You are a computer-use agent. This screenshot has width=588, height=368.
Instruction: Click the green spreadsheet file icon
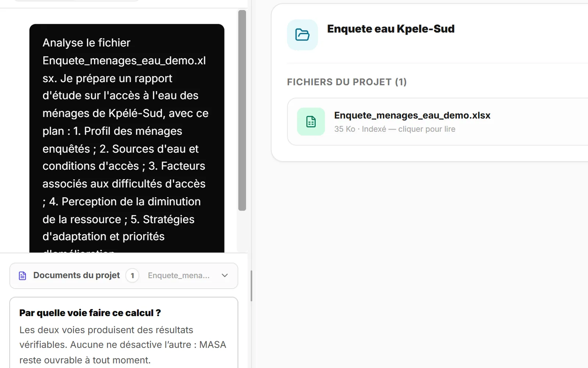coord(311,121)
